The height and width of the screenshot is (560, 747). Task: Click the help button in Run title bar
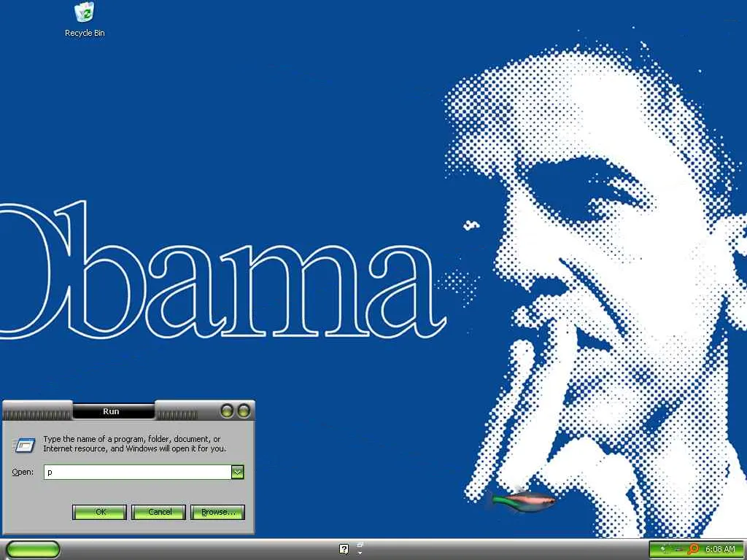tap(228, 411)
